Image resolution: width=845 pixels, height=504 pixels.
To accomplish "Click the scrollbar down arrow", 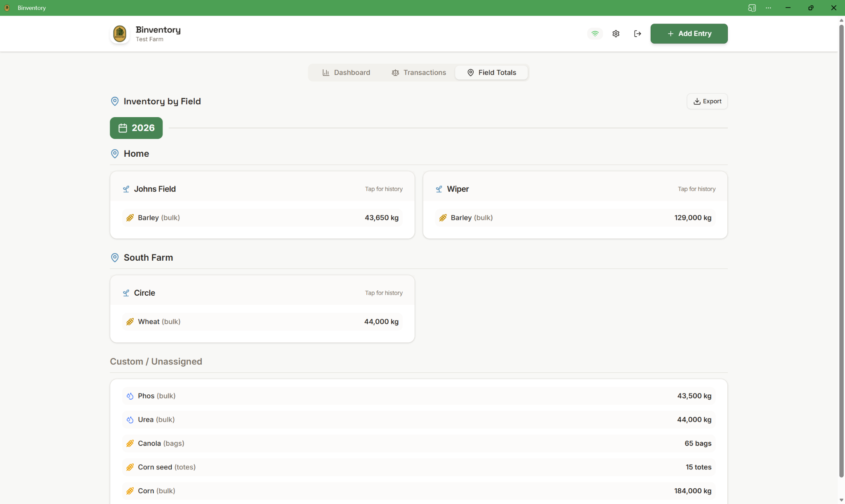I will [840, 499].
